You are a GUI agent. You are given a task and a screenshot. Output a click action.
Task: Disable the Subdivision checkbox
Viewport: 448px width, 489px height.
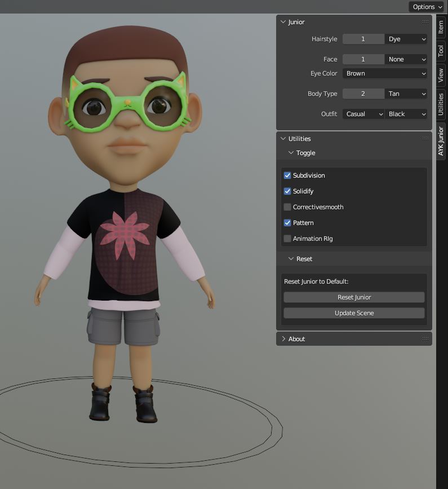point(287,175)
